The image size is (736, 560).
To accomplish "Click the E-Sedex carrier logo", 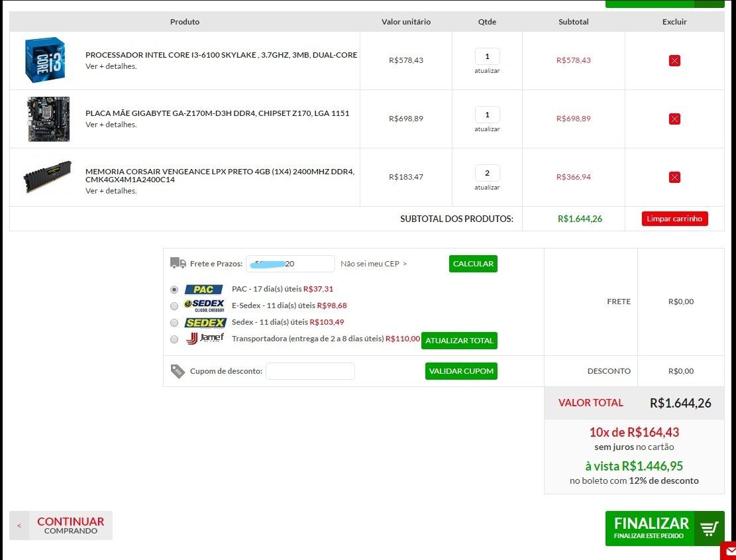I will pos(204,306).
